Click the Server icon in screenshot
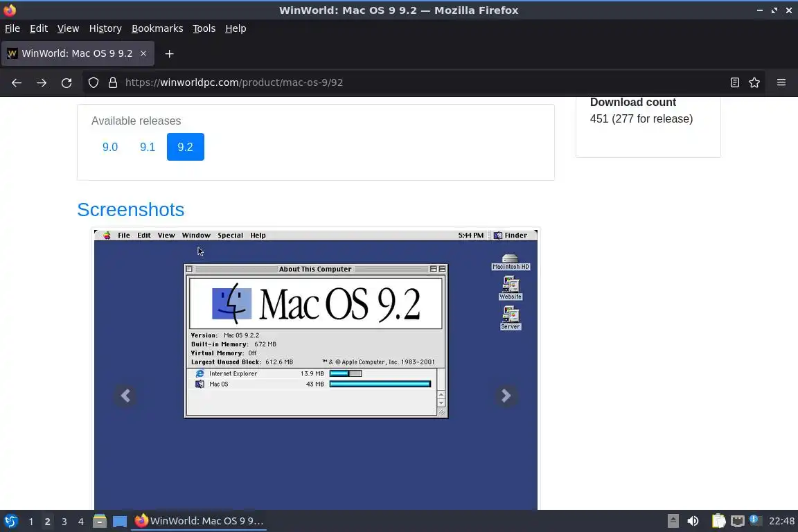The image size is (798, 532). coord(511,318)
